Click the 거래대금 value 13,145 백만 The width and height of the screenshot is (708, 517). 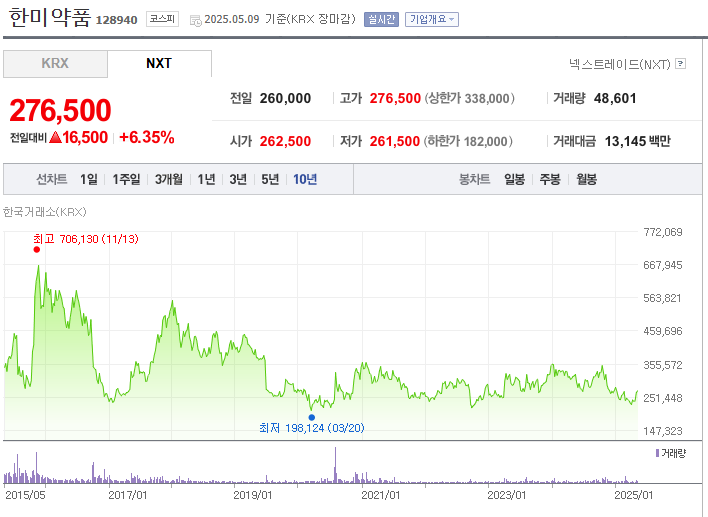point(638,141)
